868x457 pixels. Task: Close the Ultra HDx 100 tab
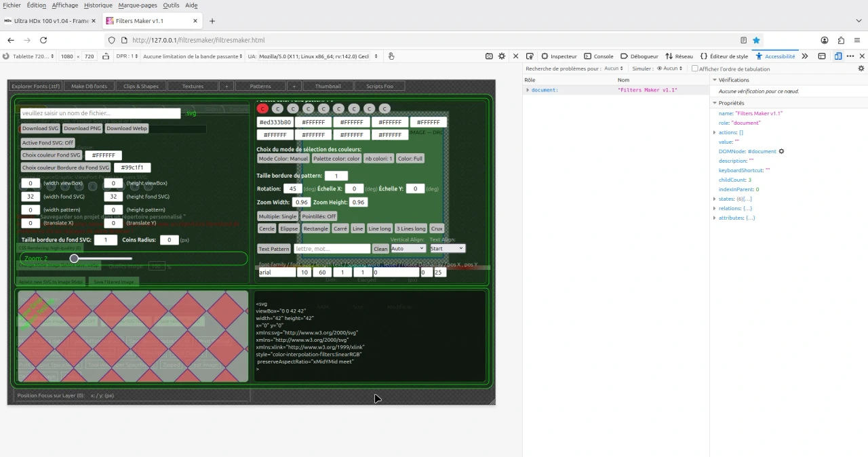[94, 21]
